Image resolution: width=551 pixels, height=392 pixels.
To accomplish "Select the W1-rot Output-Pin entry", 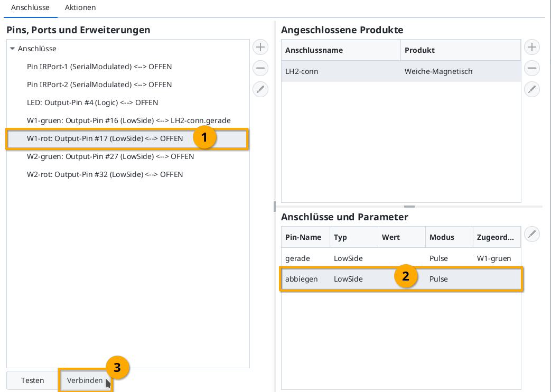I will (x=106, y=138).
